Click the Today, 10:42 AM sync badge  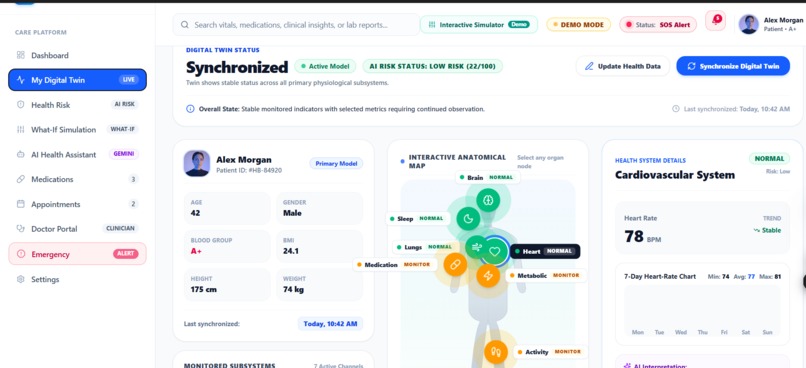pyautogui.click(x=330, y=324)
